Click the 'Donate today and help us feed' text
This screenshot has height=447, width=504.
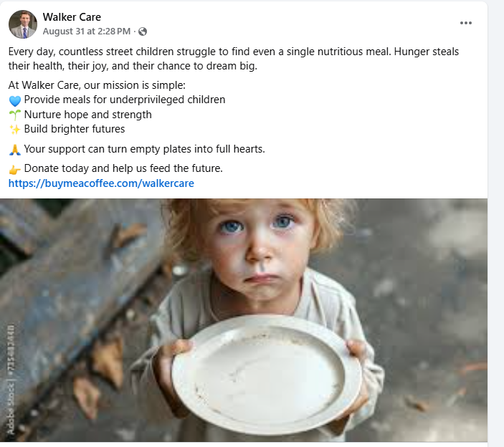(x=123, y=168)
